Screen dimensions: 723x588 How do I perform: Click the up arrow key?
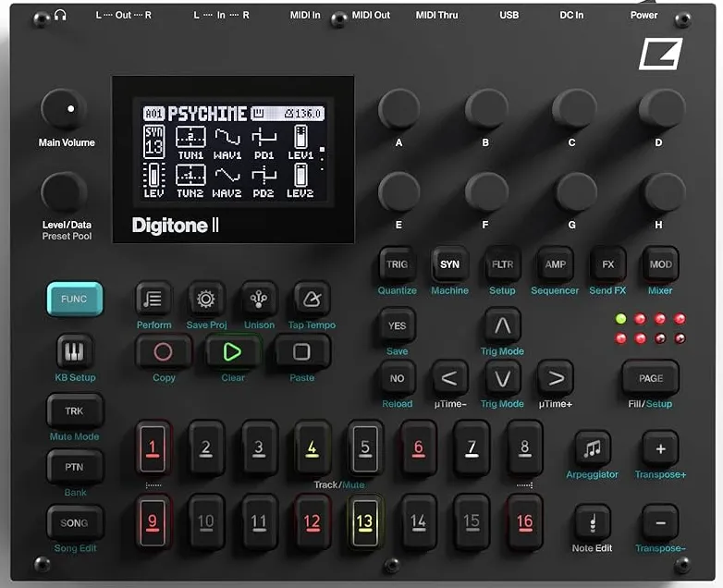(502, 325)
